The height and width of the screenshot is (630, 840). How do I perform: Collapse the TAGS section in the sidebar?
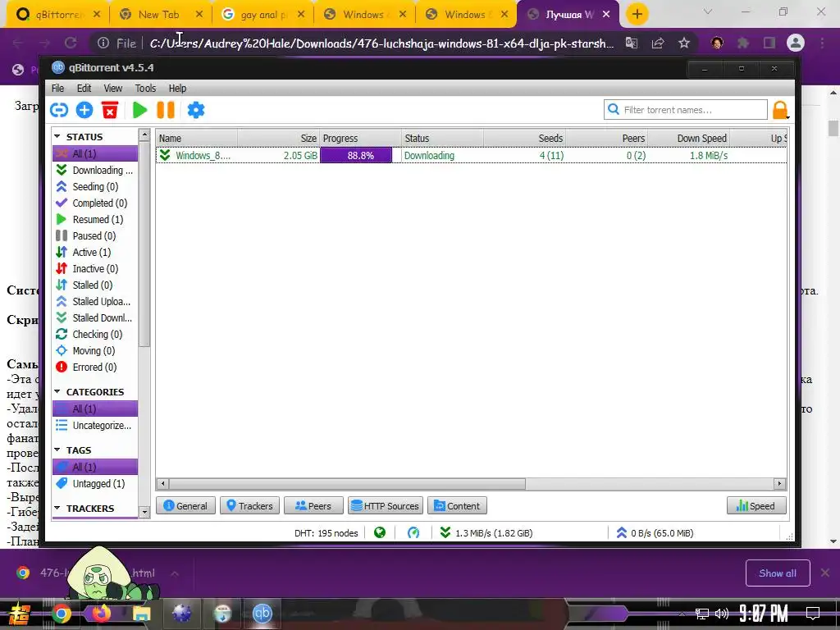(57, 450)
